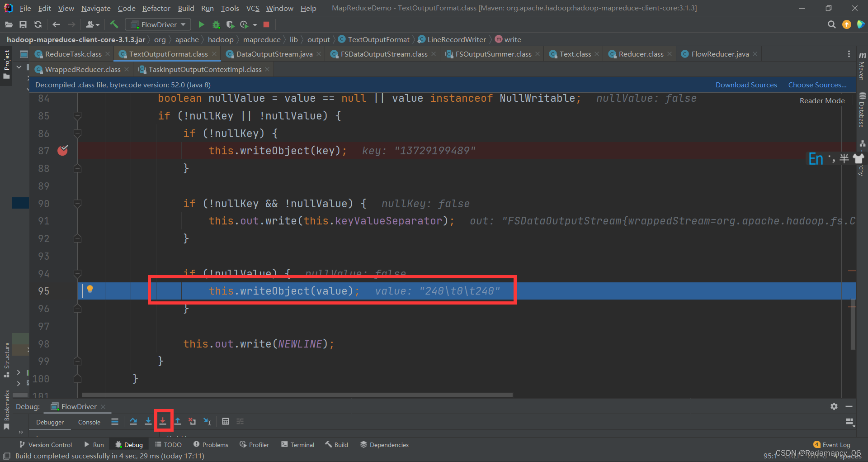Collapse the fold end marker on line 92
This screenshot has height=462, width=868.
[77, 238]
